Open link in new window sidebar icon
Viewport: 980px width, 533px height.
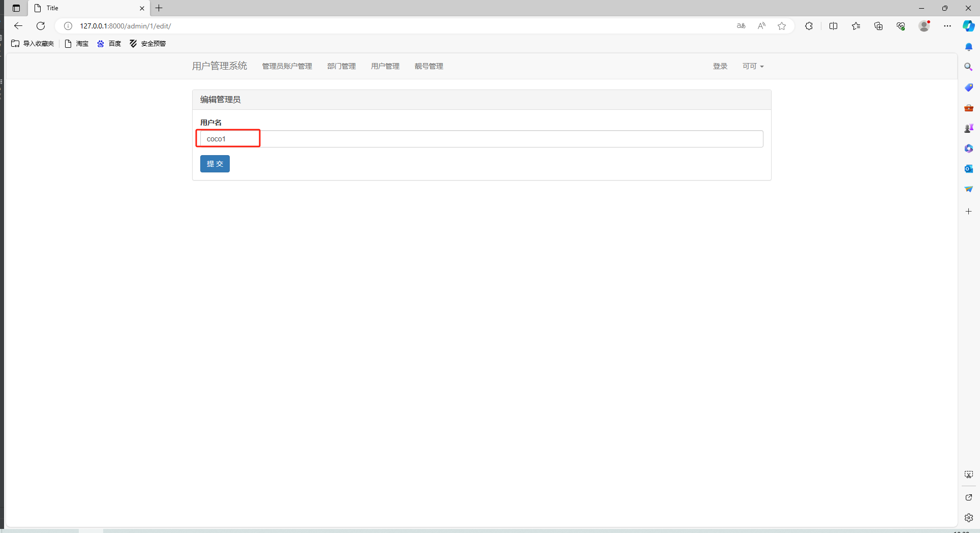tap(969, 497)
